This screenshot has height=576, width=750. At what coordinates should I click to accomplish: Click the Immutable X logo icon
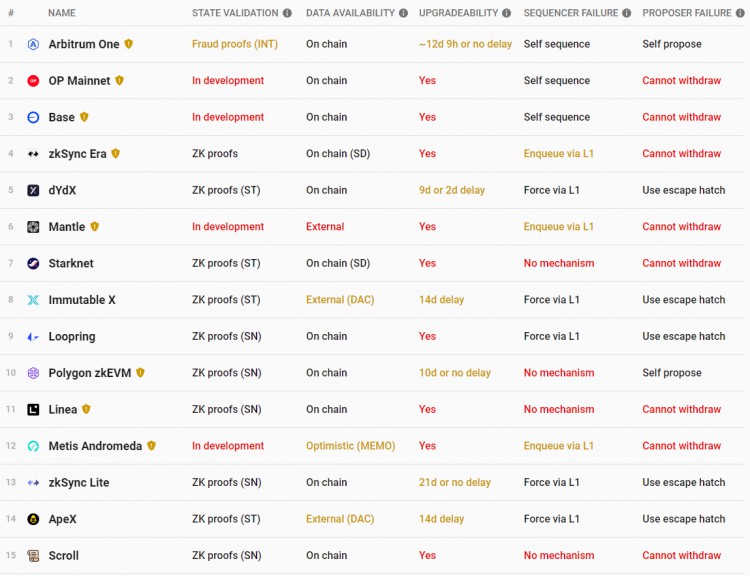[x=33, y=300]
